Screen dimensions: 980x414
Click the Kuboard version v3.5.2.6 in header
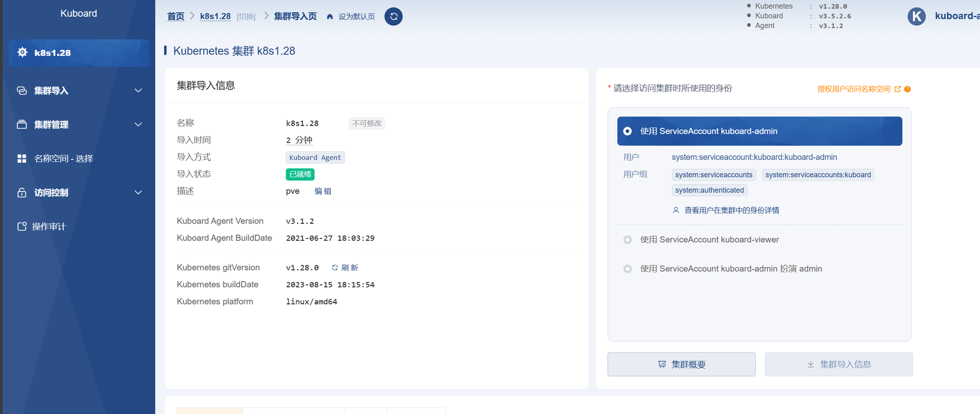[x=835, y=16]
